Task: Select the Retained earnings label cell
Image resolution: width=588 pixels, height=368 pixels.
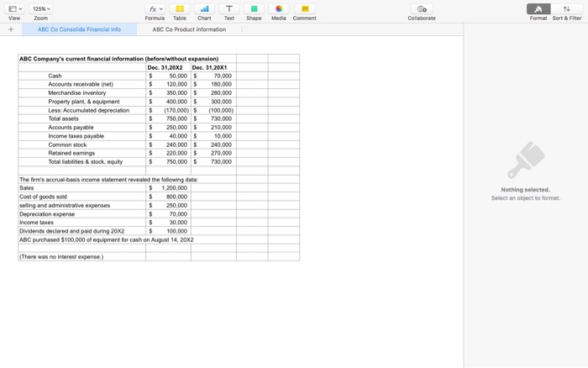Action: point(82,153)
